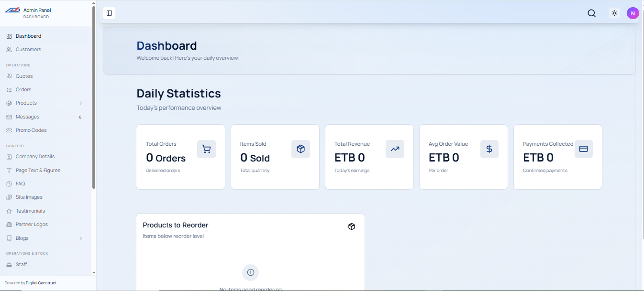Click the Testimonials star icon
This screenshot has height=291, width=644.
click(9, 211)
